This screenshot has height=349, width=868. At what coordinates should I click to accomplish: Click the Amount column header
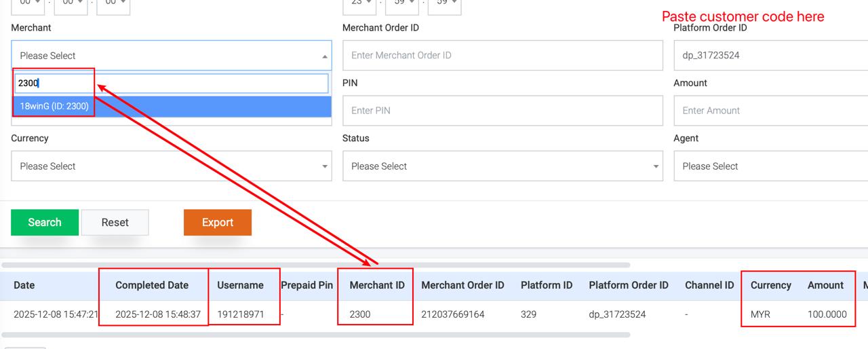tap(825, 285)
